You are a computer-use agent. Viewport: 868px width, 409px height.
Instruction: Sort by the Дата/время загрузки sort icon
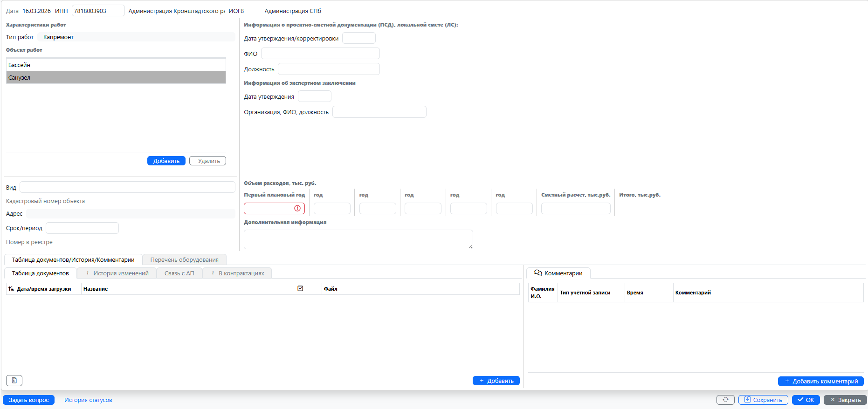(x=11, y=289)
